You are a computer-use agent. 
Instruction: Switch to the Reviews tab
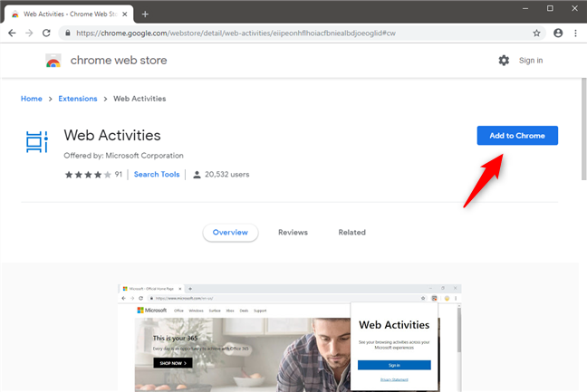coord(293,233)
